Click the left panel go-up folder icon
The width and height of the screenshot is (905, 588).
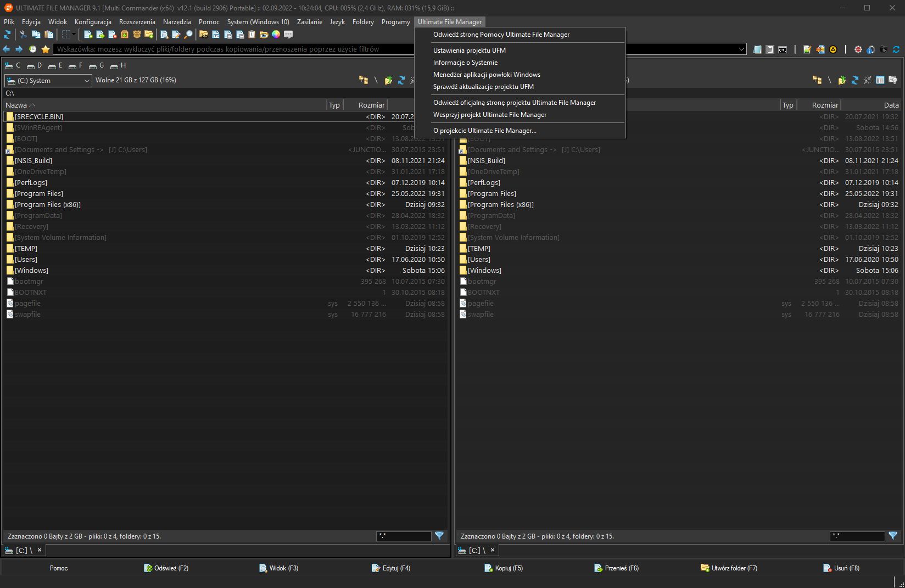coord(388,80)
